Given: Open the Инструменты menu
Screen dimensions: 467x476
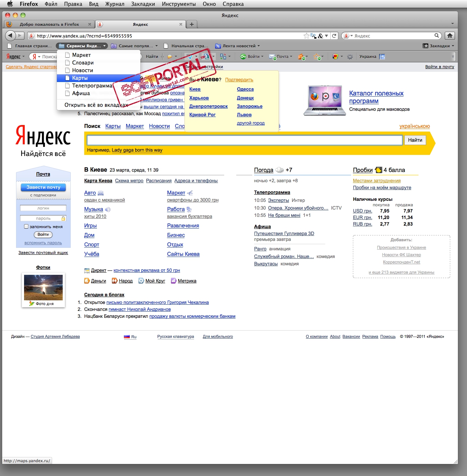Looking at the screenshot, I should tap(179, 4).
